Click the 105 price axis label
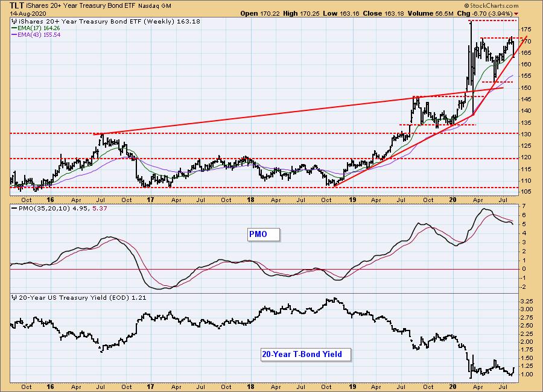The width and height of the screenshot is (543, 392). [526, 192]
